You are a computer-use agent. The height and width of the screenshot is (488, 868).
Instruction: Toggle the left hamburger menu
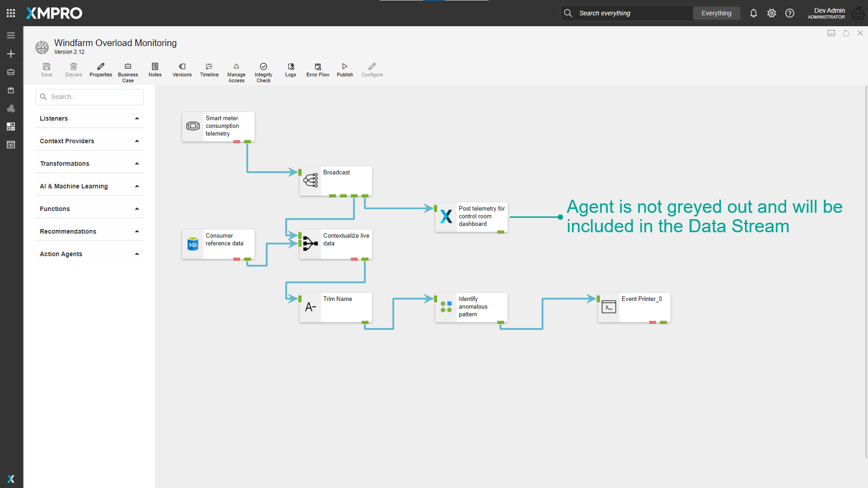pyautogui.click(x=11, y=35)
